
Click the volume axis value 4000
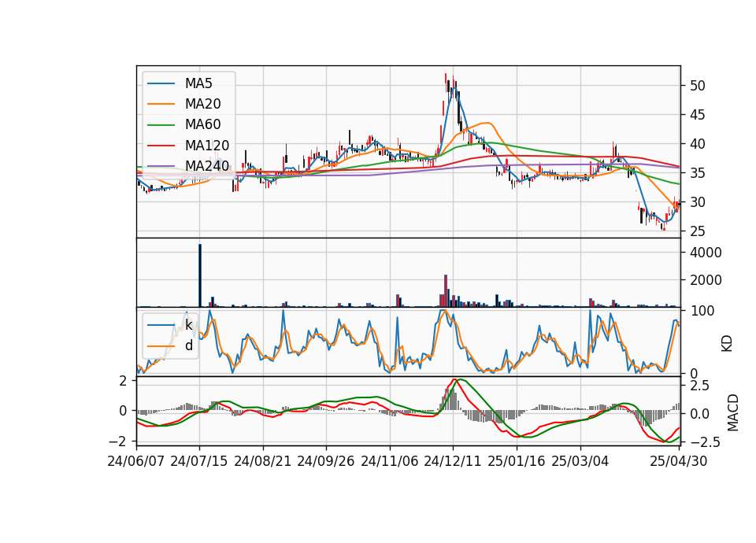[x=706, y=253]
